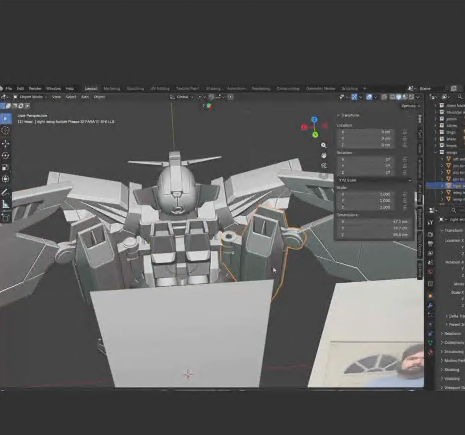Toggle camera view with camera icon
The width and height of the screenshot is (465, 435).
tap(323, 166)
